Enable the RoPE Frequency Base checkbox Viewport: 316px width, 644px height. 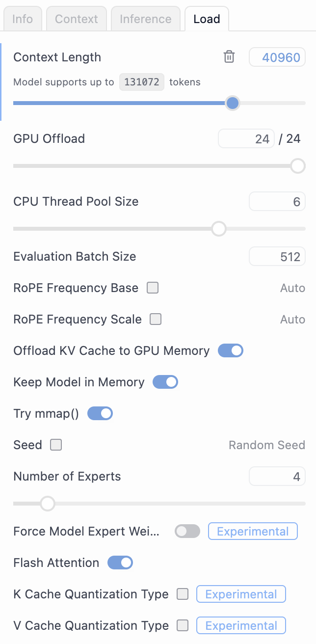coord(153,288)
